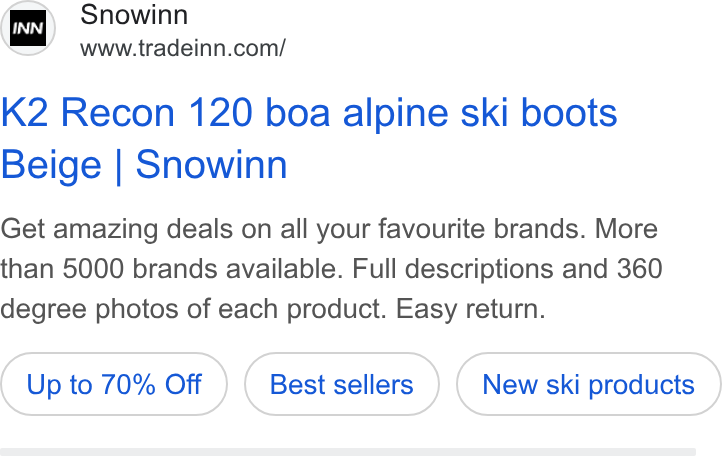This screenshot has width=722, height=456.
Task: Click the degree photos of each product line
Action: click(193, 310)
